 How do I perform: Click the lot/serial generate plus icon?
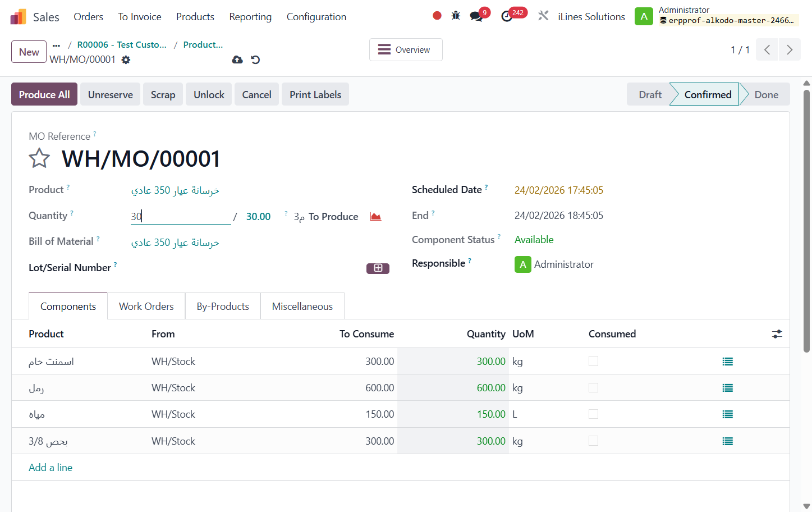378,268
